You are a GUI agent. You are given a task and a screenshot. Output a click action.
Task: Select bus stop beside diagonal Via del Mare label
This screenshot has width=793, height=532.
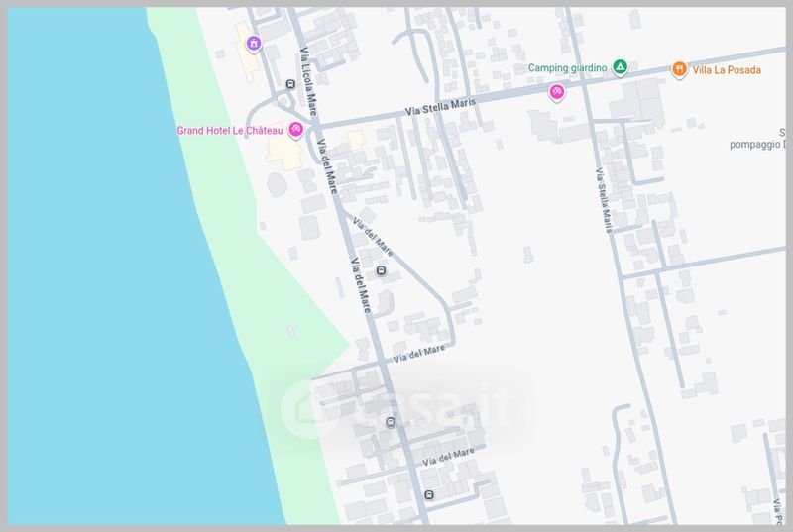[x=382, y=270]
